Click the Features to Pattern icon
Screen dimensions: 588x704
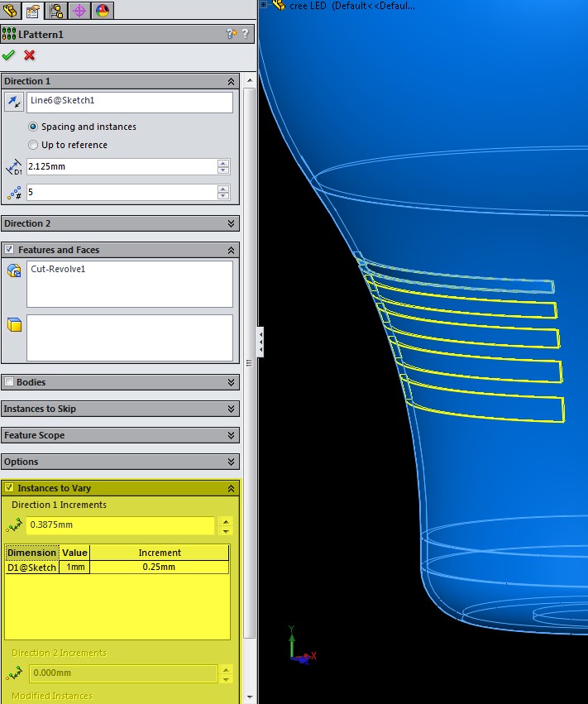click(x=14, y=271)
